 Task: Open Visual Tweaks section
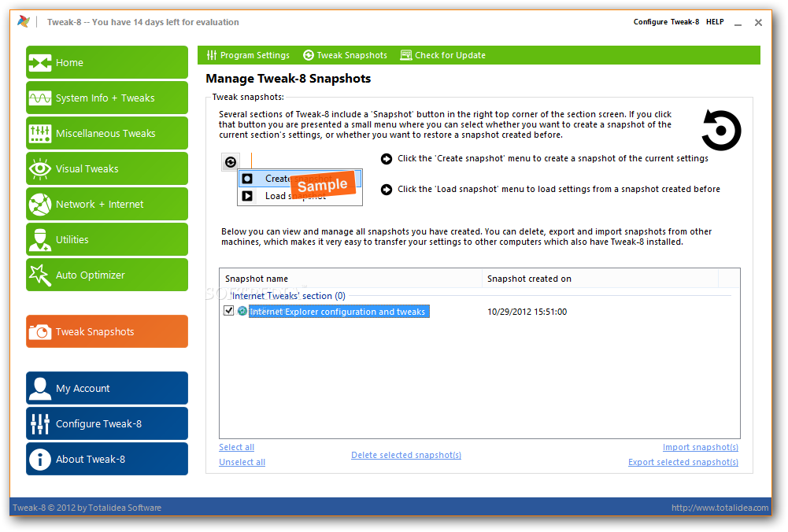(x=107, y=168)
